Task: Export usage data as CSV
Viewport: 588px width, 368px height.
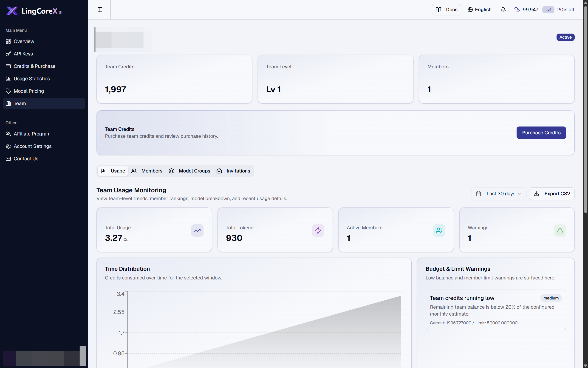Action: coord(552,194)
